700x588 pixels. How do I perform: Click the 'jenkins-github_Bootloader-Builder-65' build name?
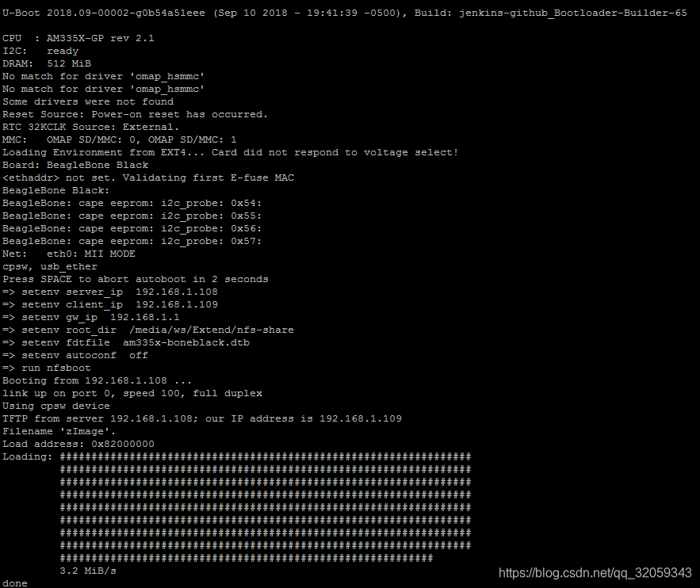pyautogui.click(x=573, y=13)
